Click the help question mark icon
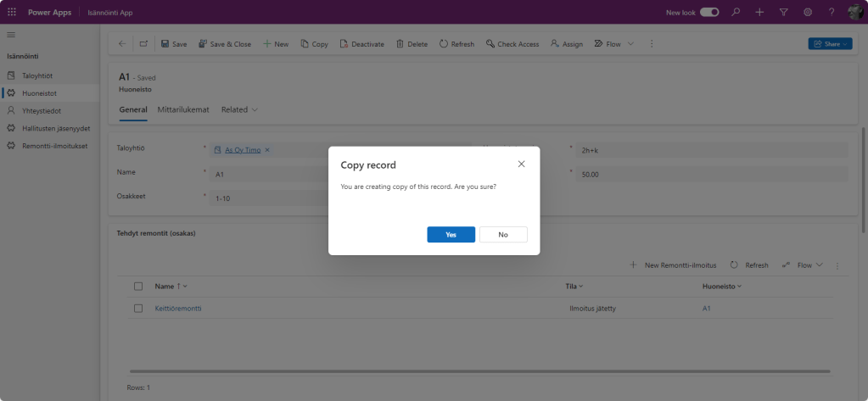Screen dimensions: 868x401 point(832,12)
